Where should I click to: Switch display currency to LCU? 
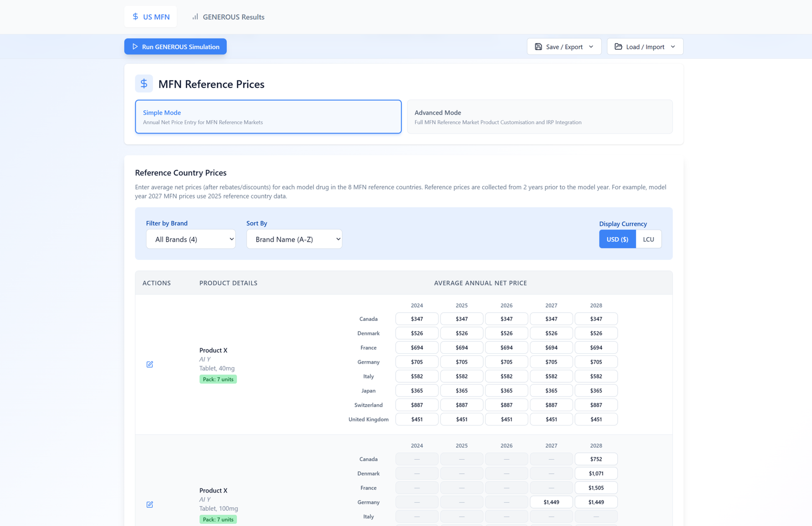649,239
